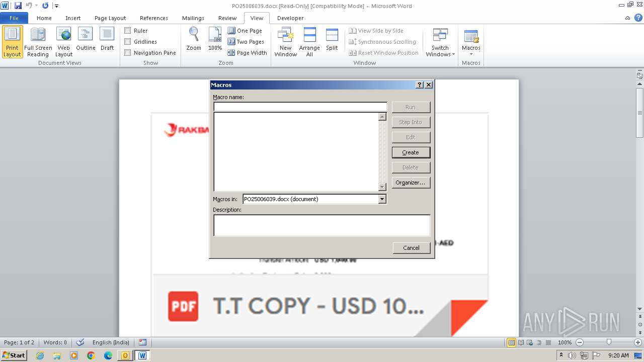Viewport: 644px width, 362px height.
Task: Minimize the ribbon with caret icon
Action: coord(627,18)
